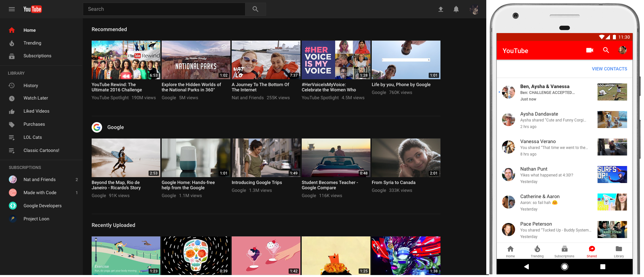644x277 pixels.
Task: Click the Project Loon channel avatar
Action: (x=13, y=219)
